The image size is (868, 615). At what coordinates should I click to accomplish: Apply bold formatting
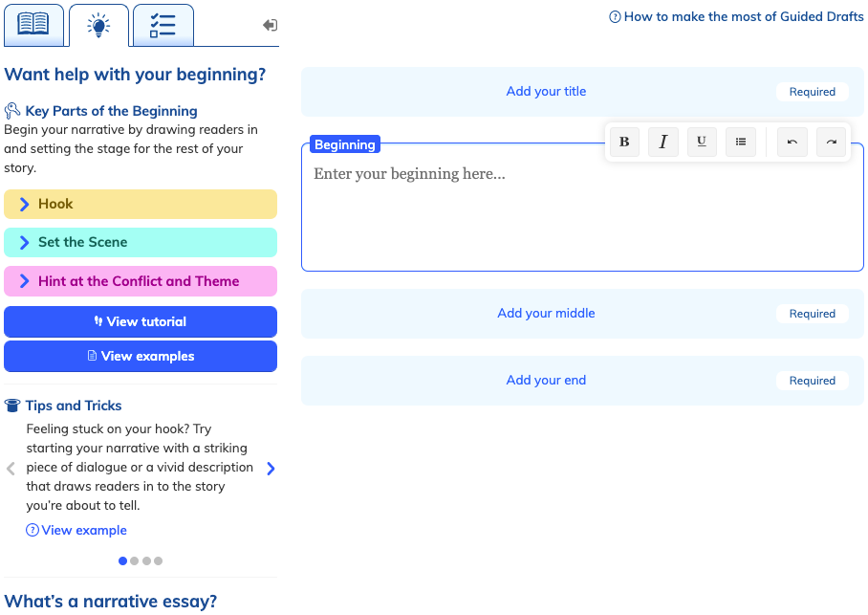[624, 142]
